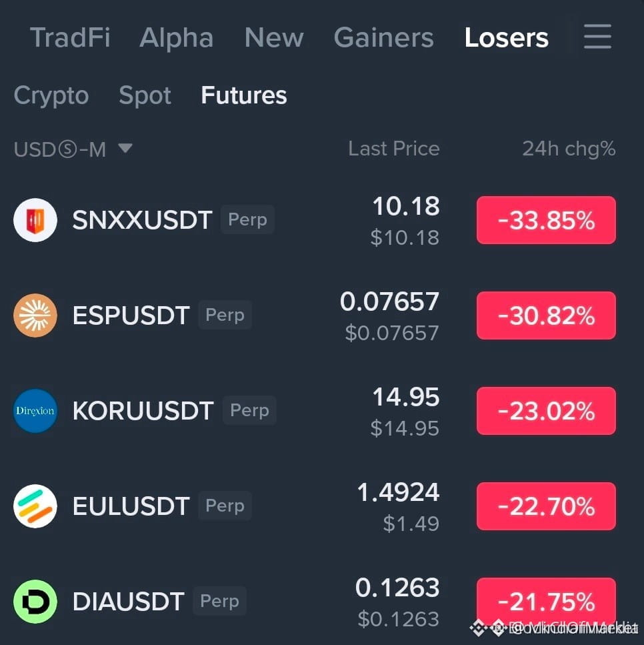Tap the ESPUSDT orange sunburst logo
644x645 pixels.
[x=35, y=315]
